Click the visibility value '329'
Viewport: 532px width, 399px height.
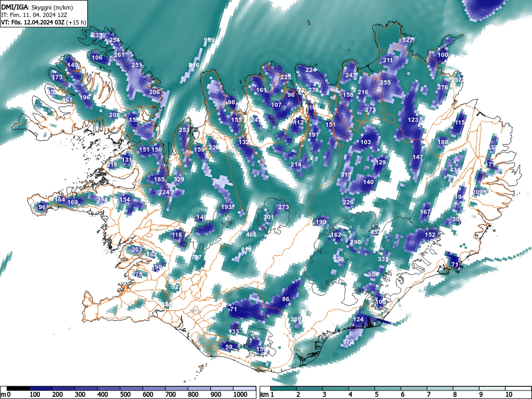tap(179, 179)
